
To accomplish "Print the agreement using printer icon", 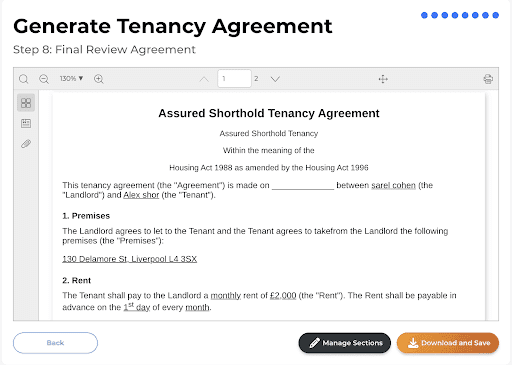I will tap(488, 79).
